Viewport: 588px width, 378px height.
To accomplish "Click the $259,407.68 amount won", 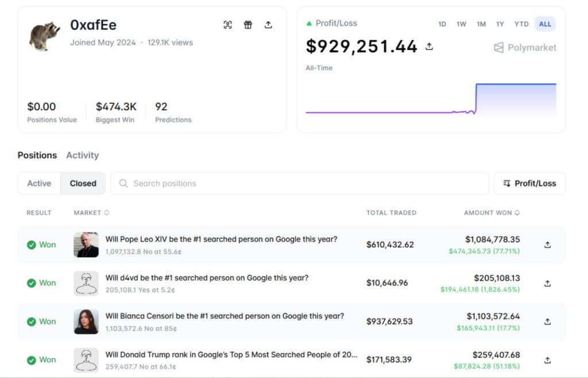I will pos(496,354).
